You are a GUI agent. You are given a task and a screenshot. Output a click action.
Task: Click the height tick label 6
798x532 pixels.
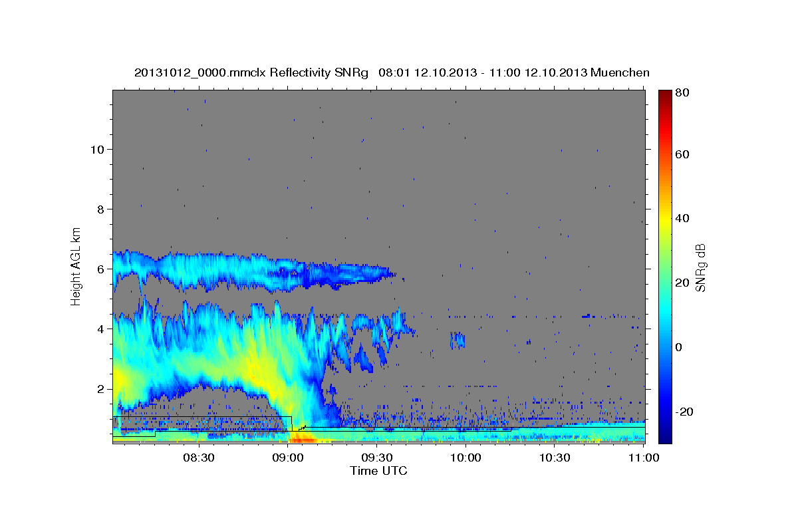click(102, 269)
